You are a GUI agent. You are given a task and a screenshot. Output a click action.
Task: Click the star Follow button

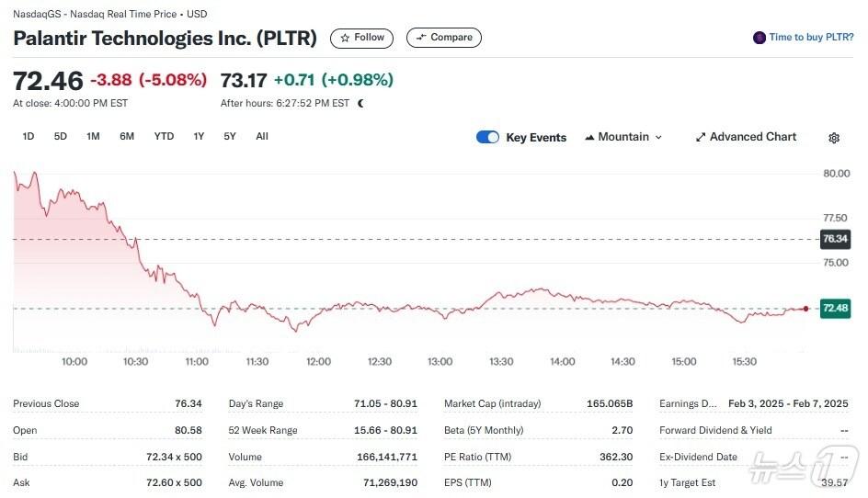click(x=361, y=38)
